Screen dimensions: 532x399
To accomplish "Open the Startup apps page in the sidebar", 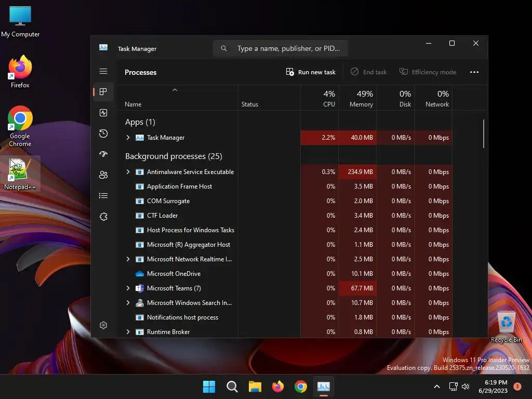I will click(103, 154).
